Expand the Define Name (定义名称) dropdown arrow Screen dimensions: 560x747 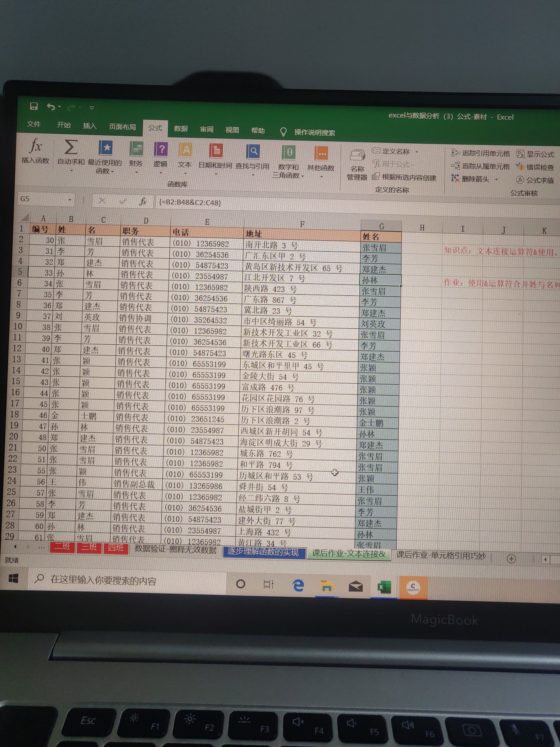tap(417, 152)
